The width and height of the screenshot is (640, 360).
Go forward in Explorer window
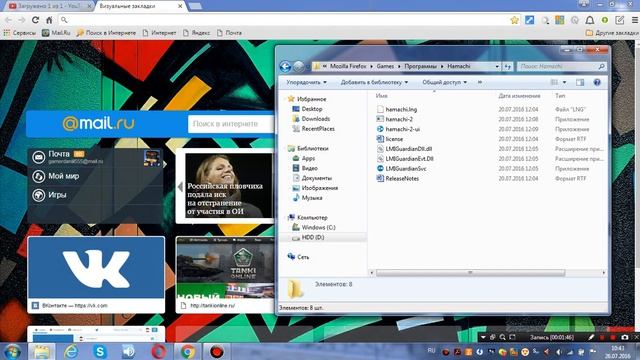click(299, 66)
